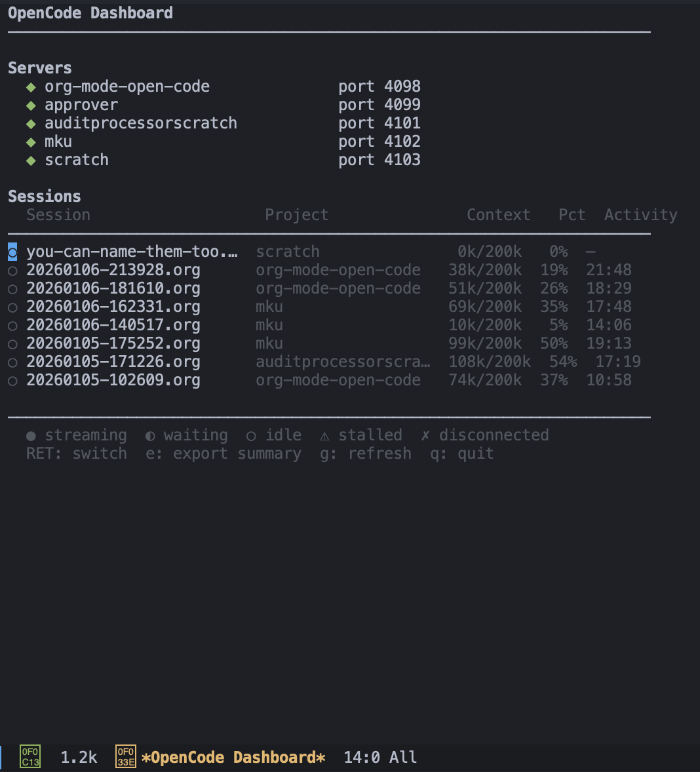Click the *OpenCode Dashboard* buffer name in modeline
This screenshot has height=772, width=700.
[233, 758]
